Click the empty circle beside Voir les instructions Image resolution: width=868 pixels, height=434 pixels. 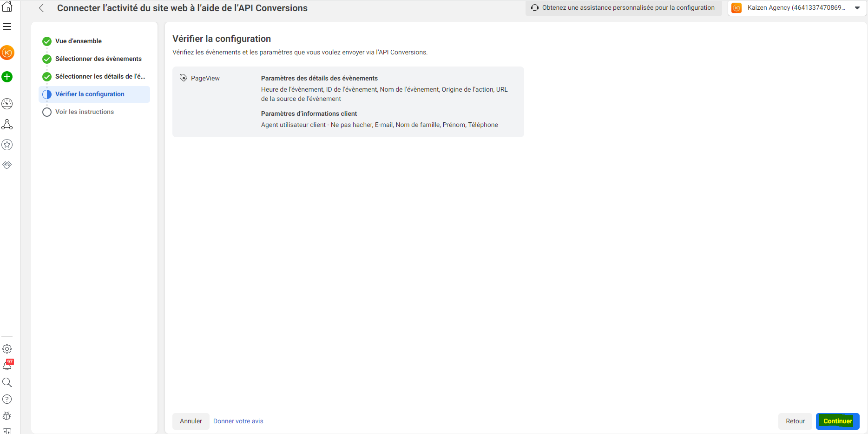point(47,112)
